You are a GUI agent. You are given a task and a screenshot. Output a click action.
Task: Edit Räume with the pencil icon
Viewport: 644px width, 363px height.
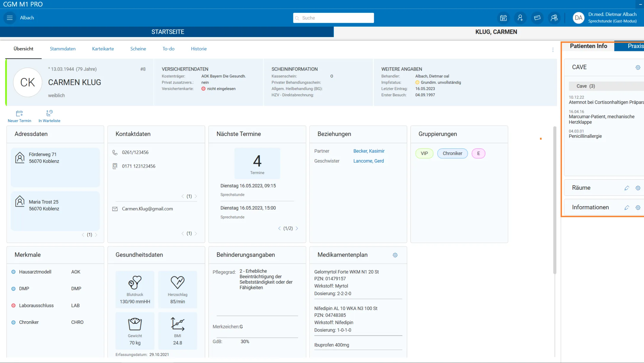pos(627,188)
